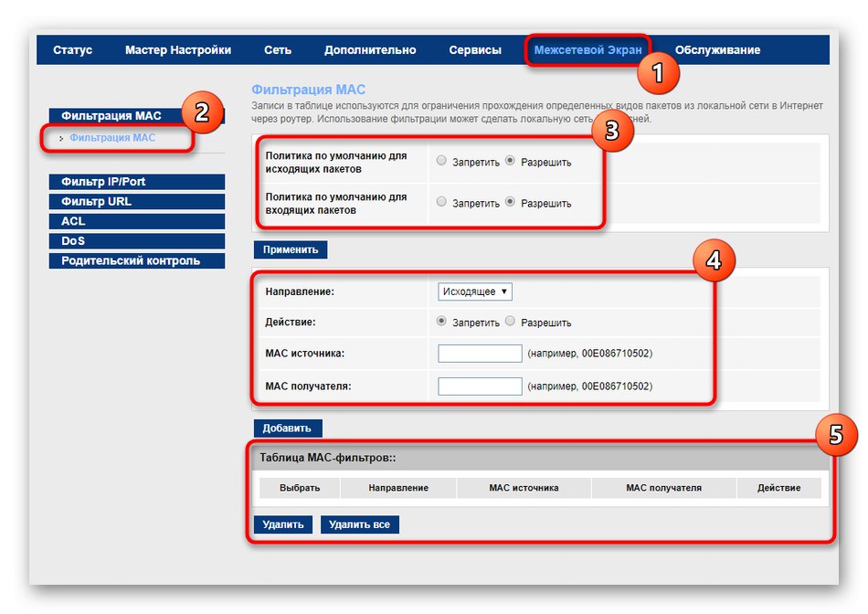Click the Фильтрация MAC sidebar header
Viewport: 868px width, 614px height.
pos(137,116)
